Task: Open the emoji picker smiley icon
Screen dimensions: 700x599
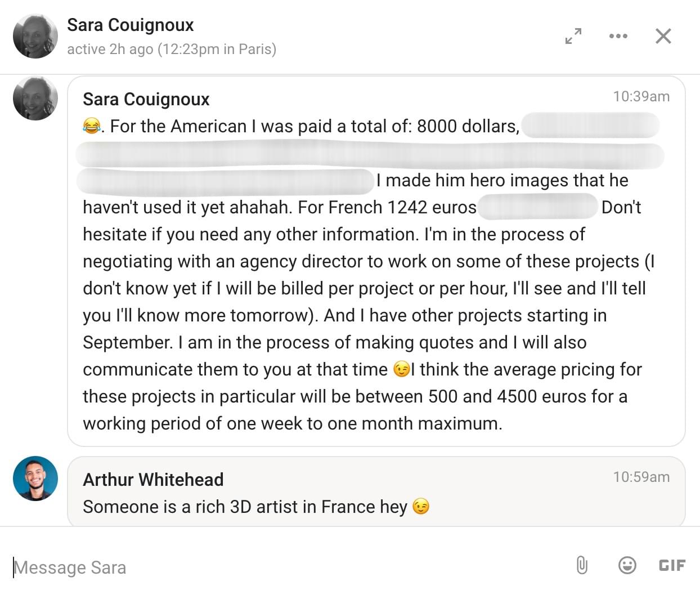Action: (627, 565)
